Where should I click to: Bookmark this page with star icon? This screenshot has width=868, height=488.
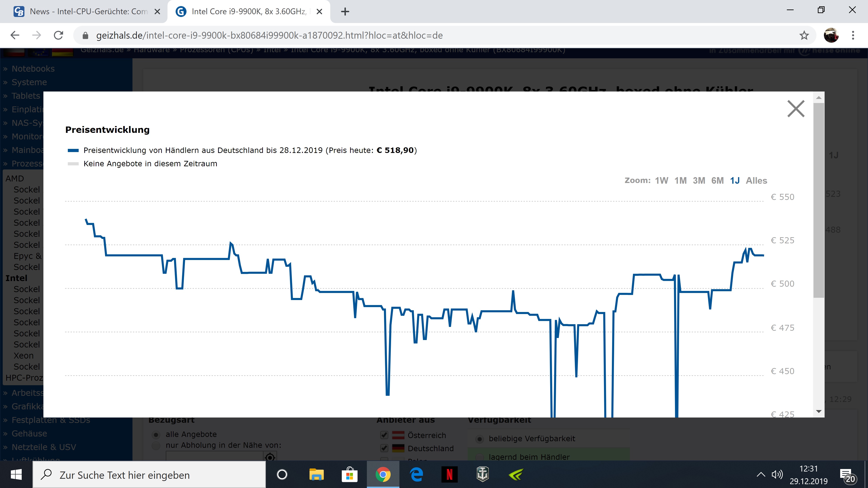804,35
